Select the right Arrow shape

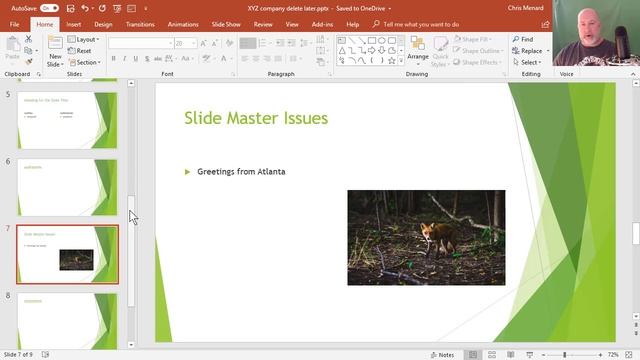pyautogui.click(x=371, y=50)
